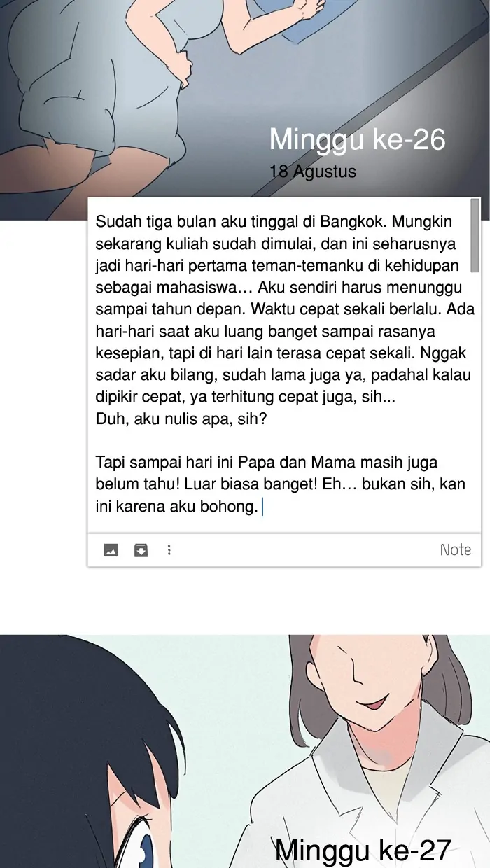Click the scrollbar track below the thumb

click(x=475, y=399)
